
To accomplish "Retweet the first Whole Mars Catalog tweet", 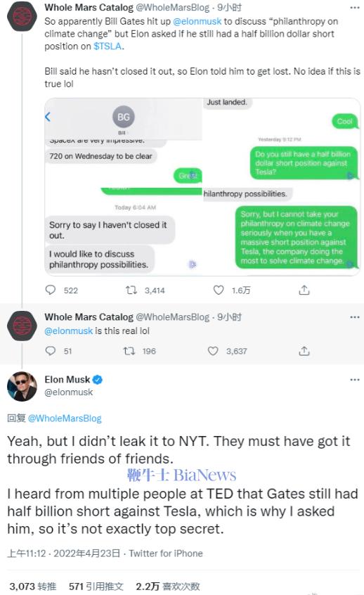I will pos(131,290).
